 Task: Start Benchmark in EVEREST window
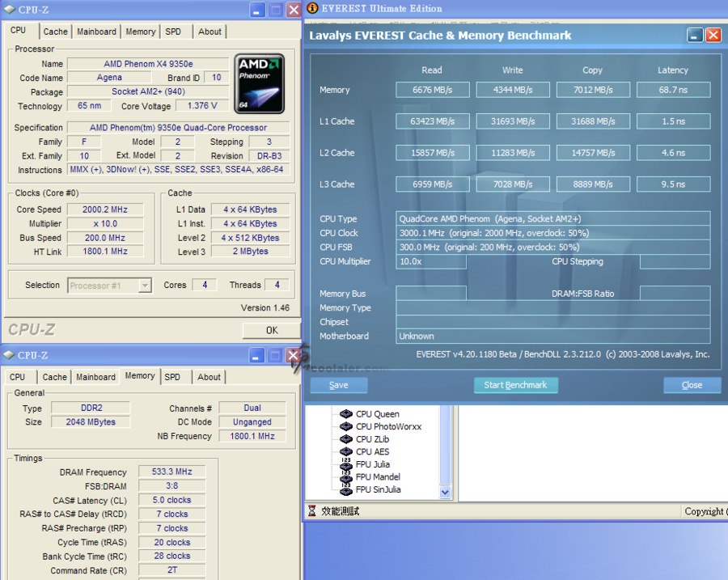pos(515,385)
